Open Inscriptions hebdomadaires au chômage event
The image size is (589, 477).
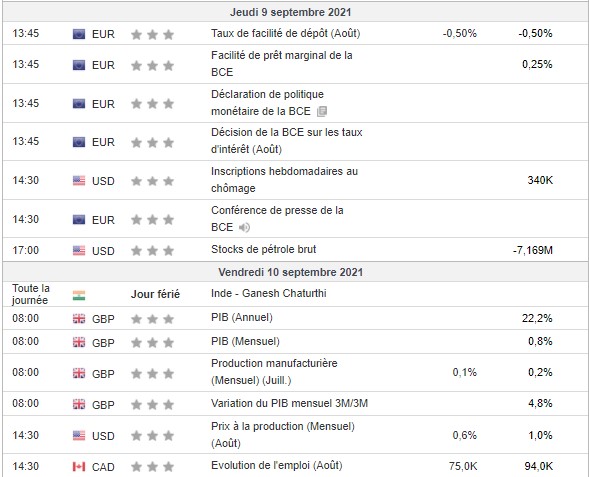(x=284, y=180)
